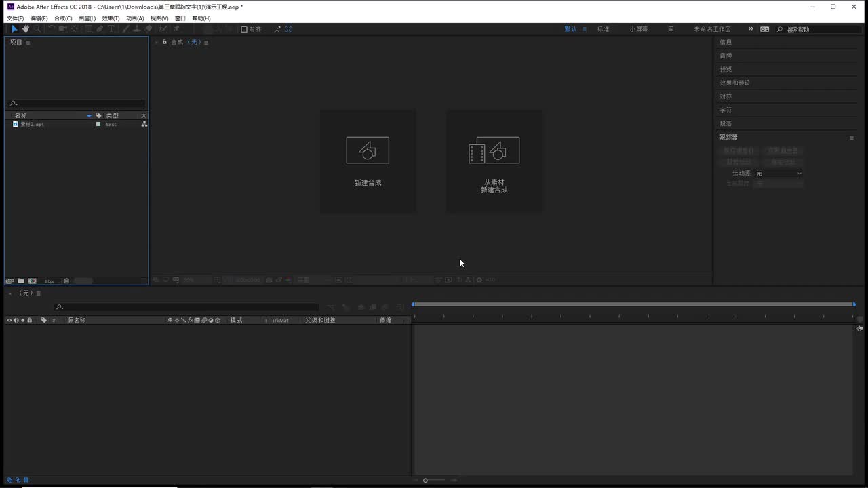Open the 合成(C) menu

click(63, 18)
